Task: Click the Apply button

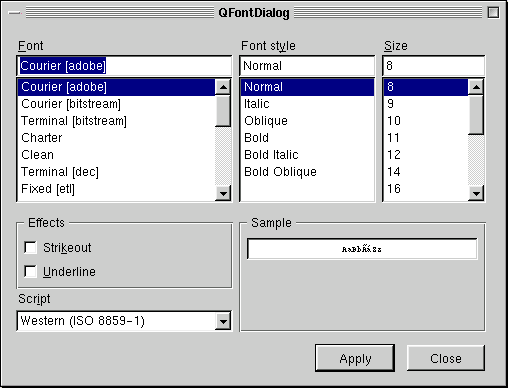Action: point(355,358)
